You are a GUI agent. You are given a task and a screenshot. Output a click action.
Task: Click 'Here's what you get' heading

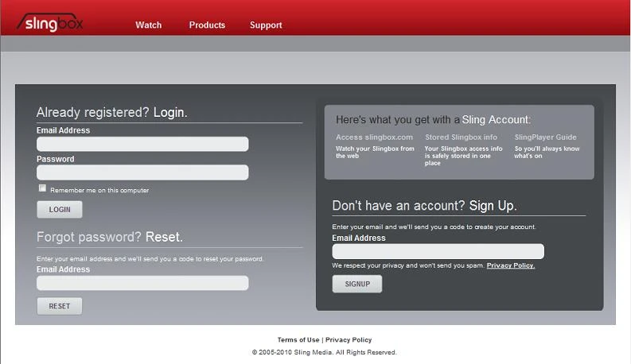click(x=434, y=120)
